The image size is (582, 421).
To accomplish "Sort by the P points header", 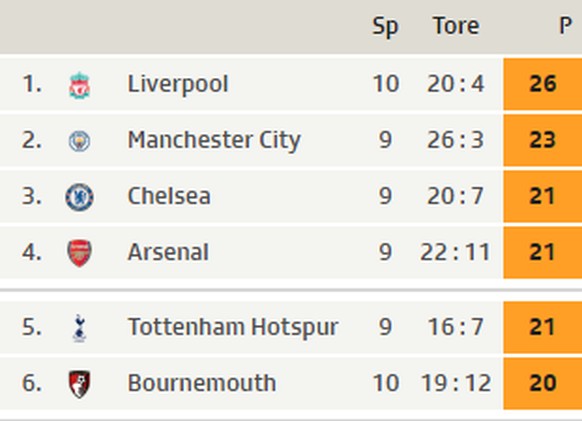I will coord(565,26).
